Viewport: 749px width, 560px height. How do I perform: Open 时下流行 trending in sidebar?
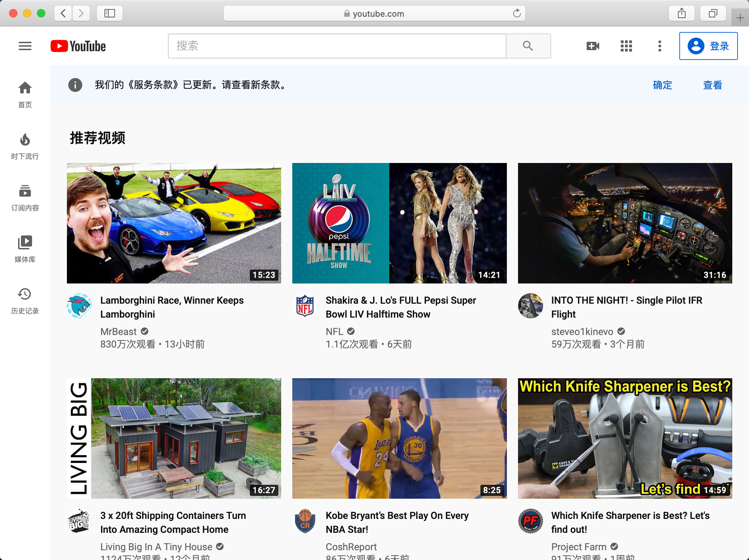25,146
